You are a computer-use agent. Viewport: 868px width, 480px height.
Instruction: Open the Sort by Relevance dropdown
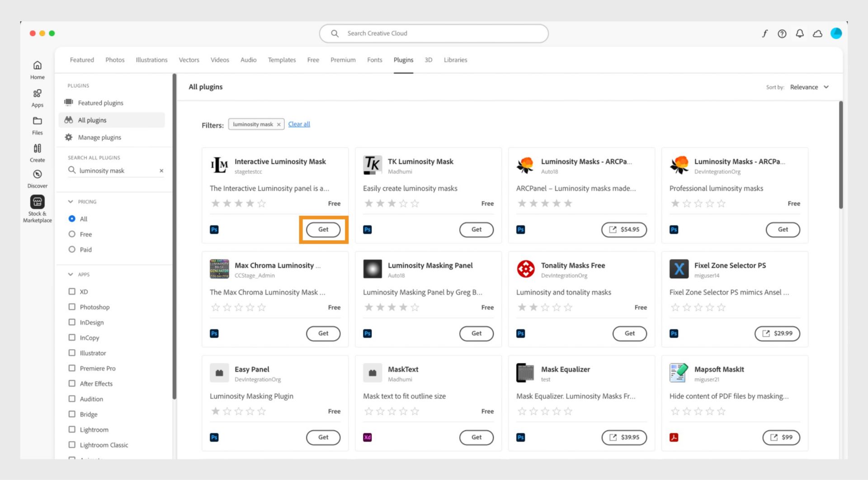click(x=809, y=87)
